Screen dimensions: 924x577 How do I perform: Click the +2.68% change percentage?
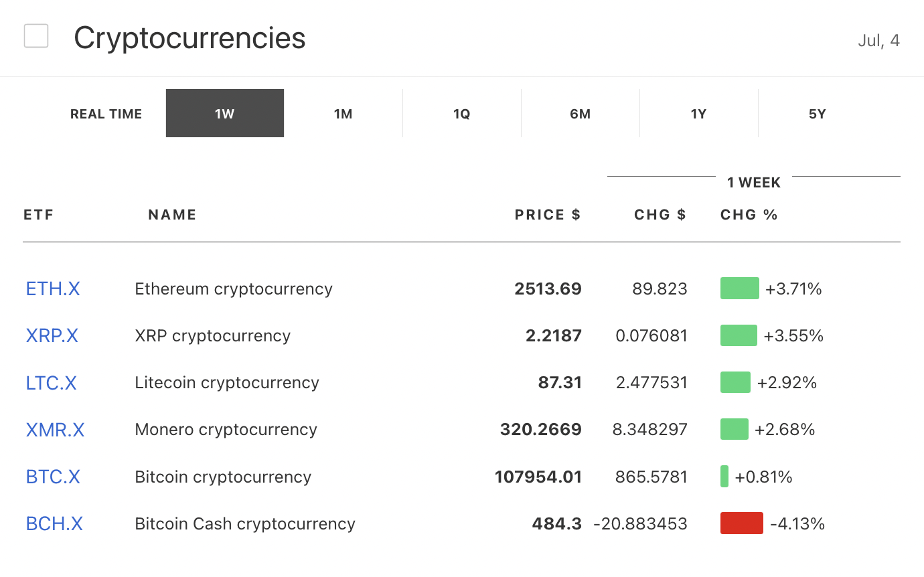785,430
